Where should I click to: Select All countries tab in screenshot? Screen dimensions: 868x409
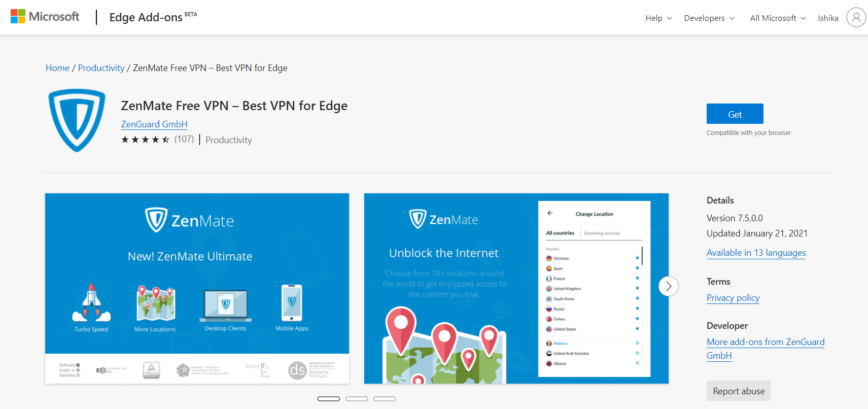coord(560,233)
